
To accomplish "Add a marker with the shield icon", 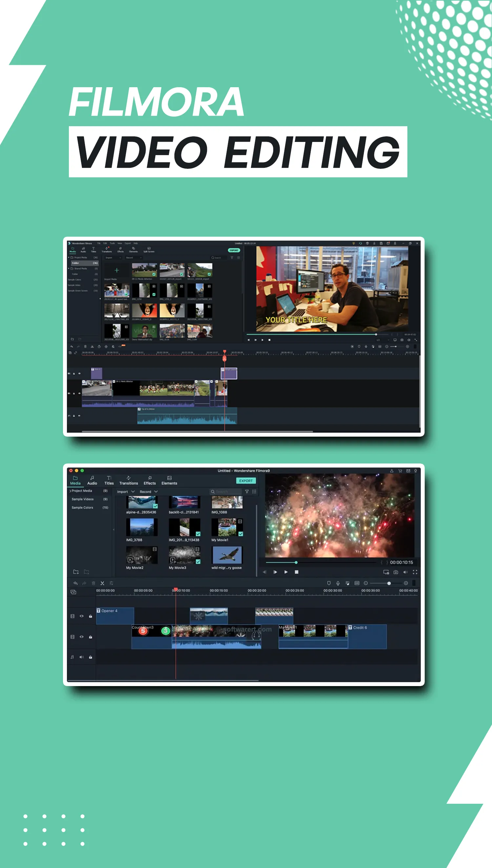I will 329,583.
